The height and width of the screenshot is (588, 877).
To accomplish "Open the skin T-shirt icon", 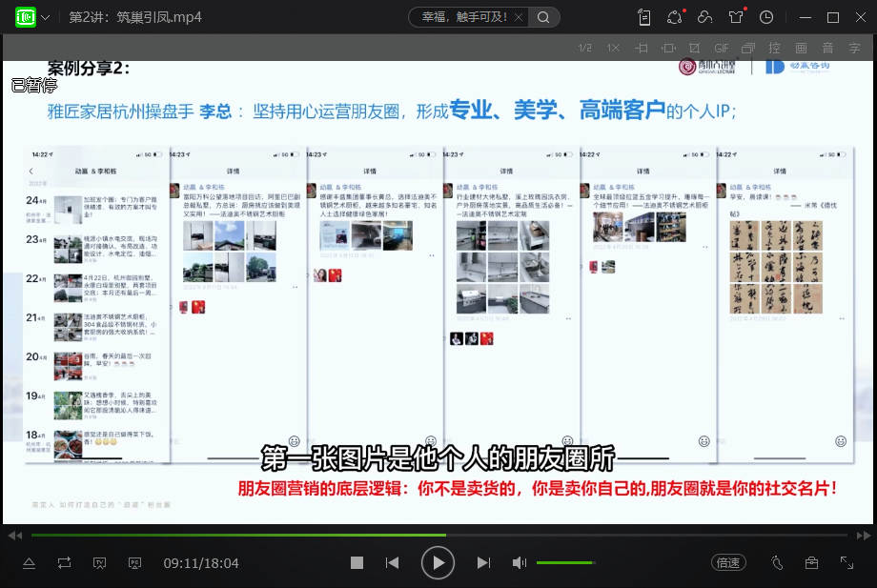I will click(x=736, y=17).
